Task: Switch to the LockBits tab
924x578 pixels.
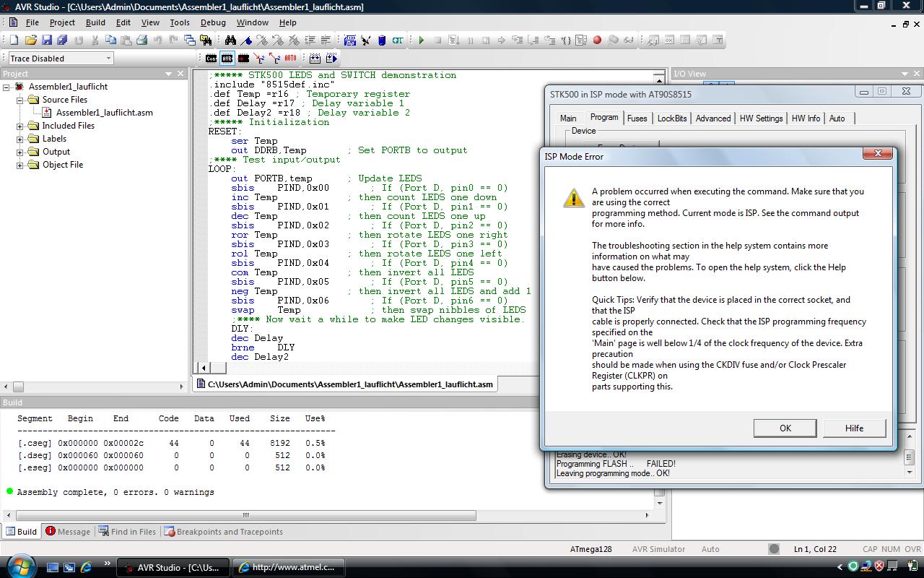Action: (672, 118)
